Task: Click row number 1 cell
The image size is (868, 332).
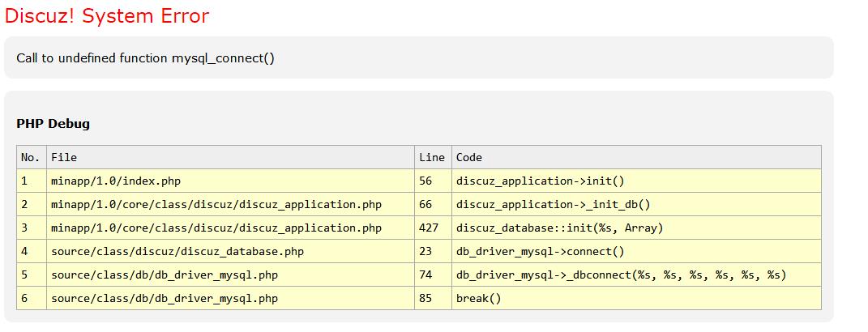Action: [x=32, y=181]
